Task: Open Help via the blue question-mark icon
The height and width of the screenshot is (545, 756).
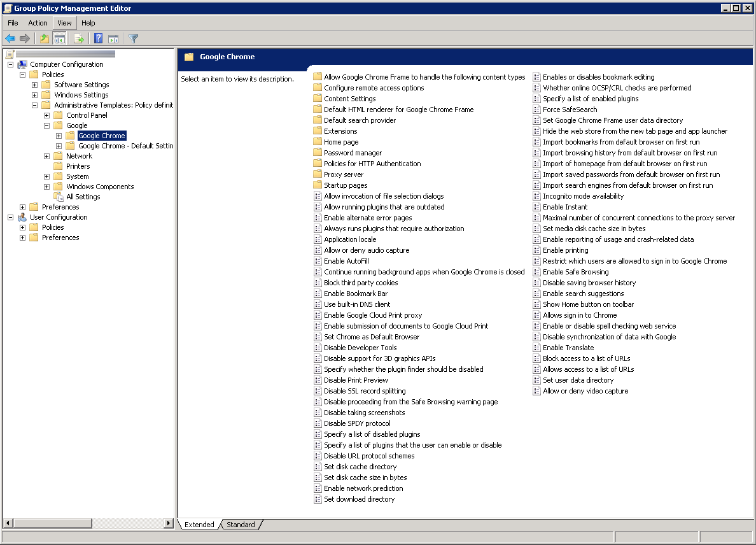Action: [99, 39]
